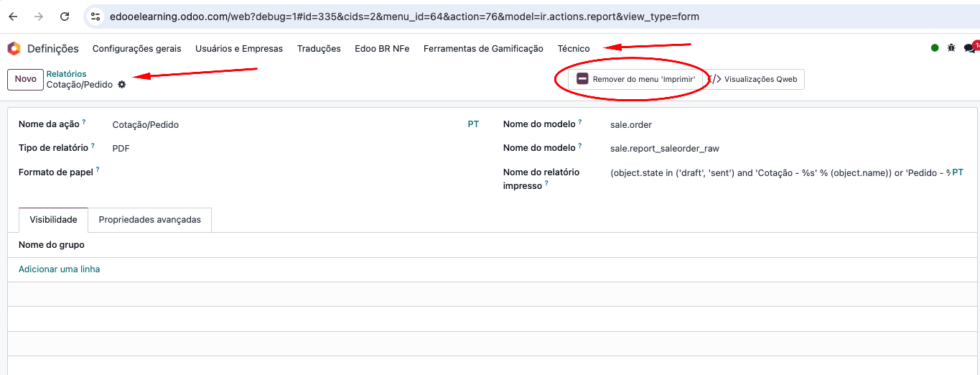Edit the sale.report_saleorder_raw field
This screenshot has width=980, height=375.
788,148
